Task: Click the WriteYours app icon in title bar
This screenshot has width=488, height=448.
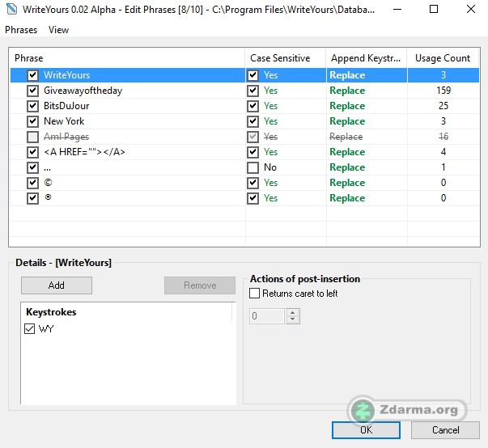Action: tap(11, 10)
